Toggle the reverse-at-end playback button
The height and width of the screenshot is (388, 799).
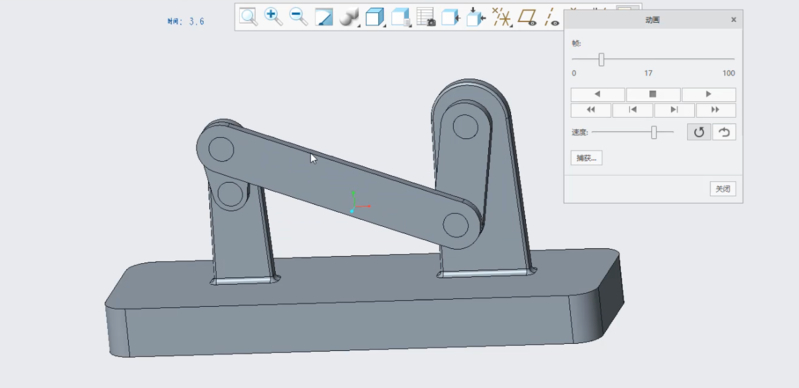724,132
